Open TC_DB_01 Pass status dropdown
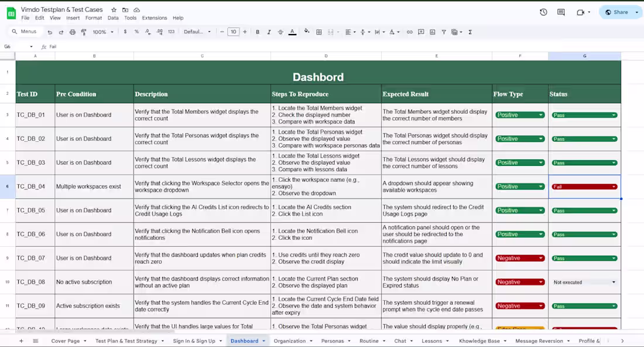The height and width of the screenshot is (347, 644). click(614, 115)
